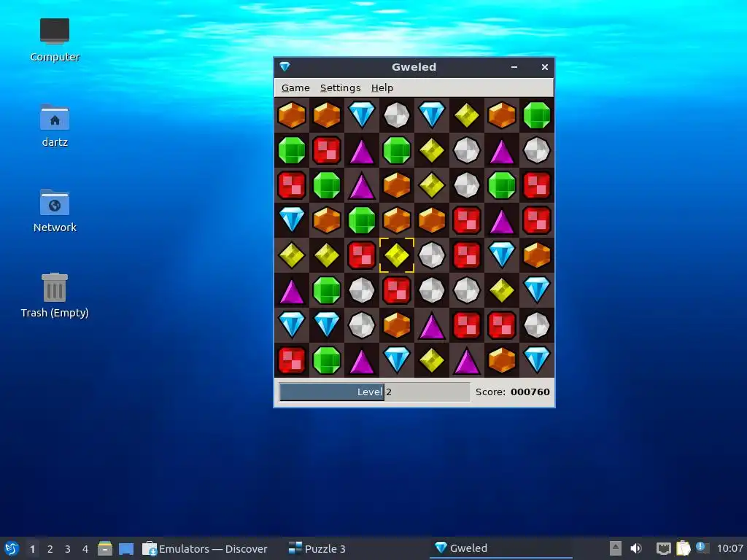747x560 pixels.
Task: Pick the purple triangle in the fourth row
Action: click(x=502, y=220)
